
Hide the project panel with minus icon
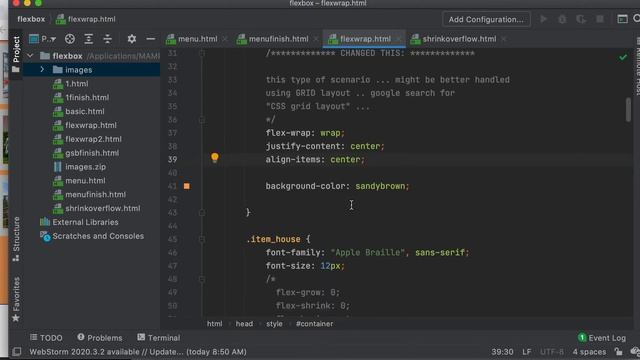[151, 39]
